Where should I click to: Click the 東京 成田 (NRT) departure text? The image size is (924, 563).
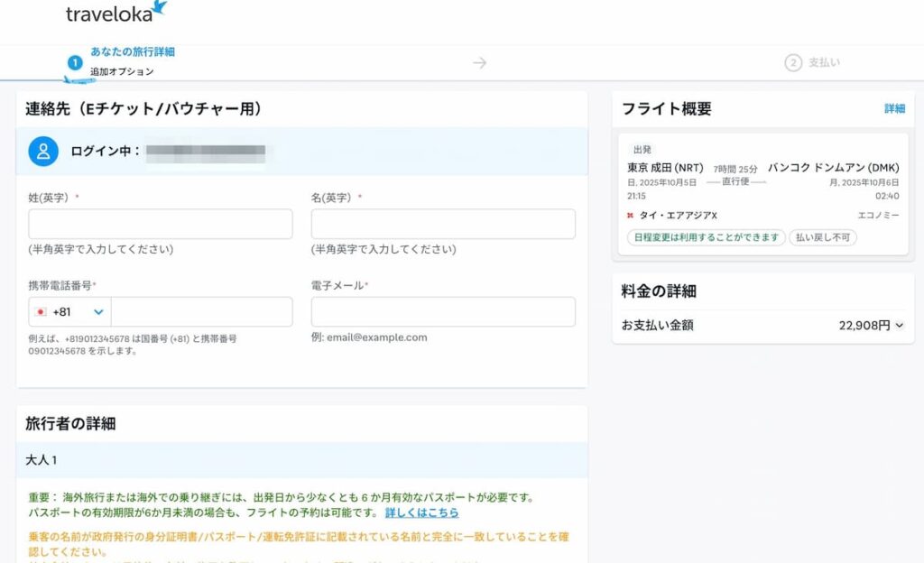[x=665, y=168]
